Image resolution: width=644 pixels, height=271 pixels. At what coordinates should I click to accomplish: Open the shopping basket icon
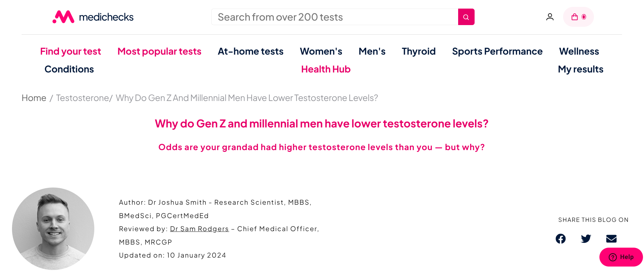pos(578,17)
